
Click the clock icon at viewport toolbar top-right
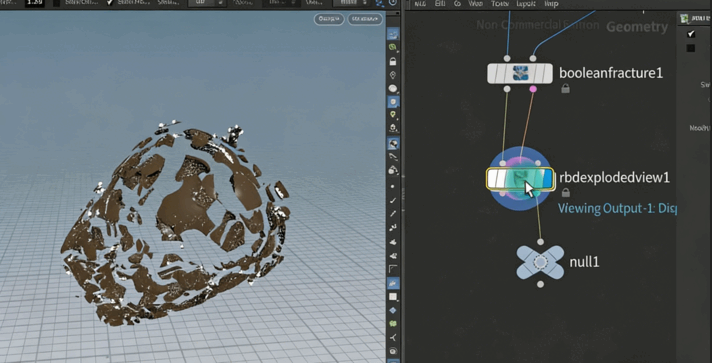point(393,3)
